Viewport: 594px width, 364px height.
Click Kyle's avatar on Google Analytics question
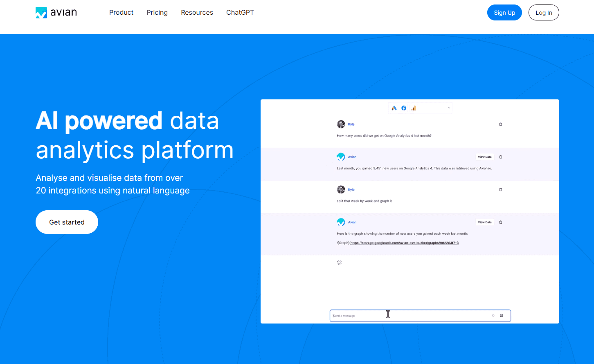coord(341,124)
